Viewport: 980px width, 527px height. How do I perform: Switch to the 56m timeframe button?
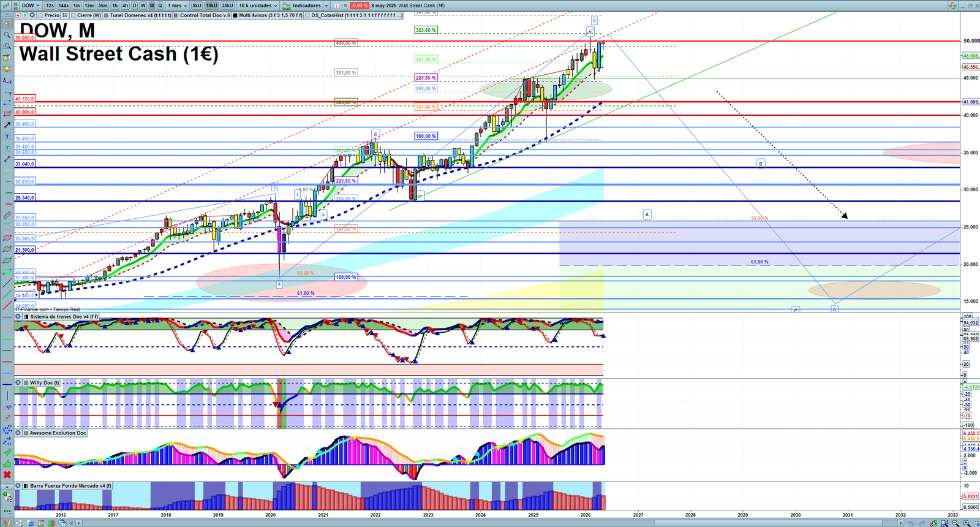(x=103, y=6)
